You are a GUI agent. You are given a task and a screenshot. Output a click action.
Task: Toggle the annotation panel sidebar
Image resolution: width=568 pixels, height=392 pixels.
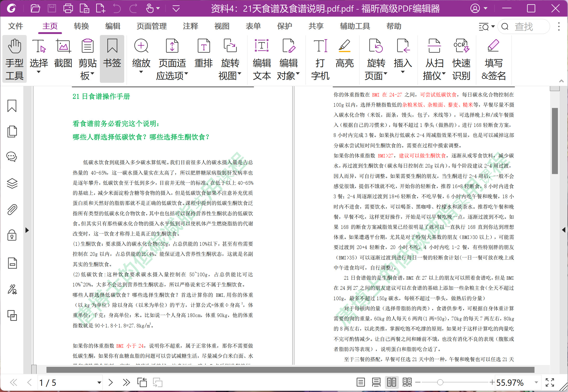click(12, 155)
